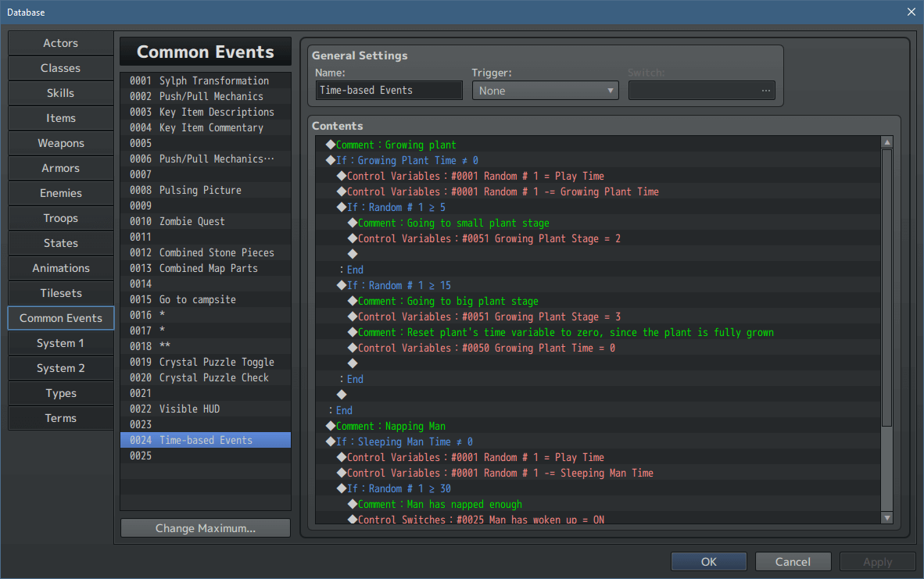The image size is (924, 579).
Task: Select If Random # 1 ≥ 15 line
Action: tap(598, 285)
